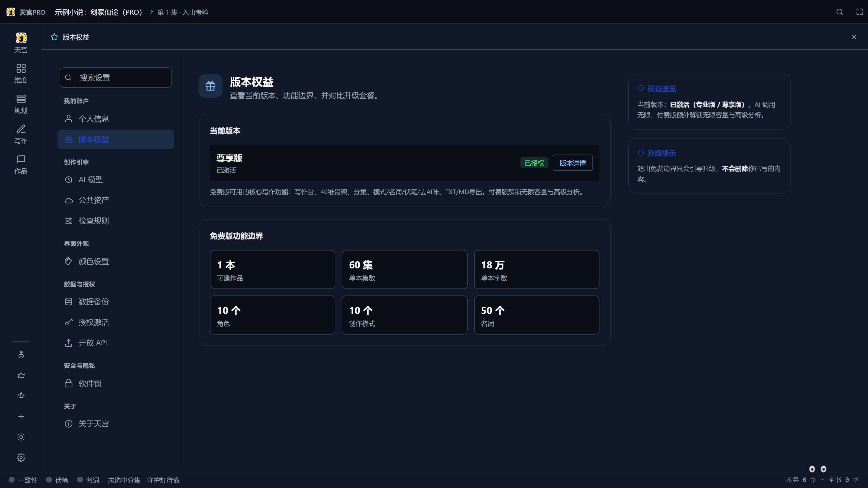Click the 18 万 单本字数 card
868x488 pixels.
[x=537, y=269]
